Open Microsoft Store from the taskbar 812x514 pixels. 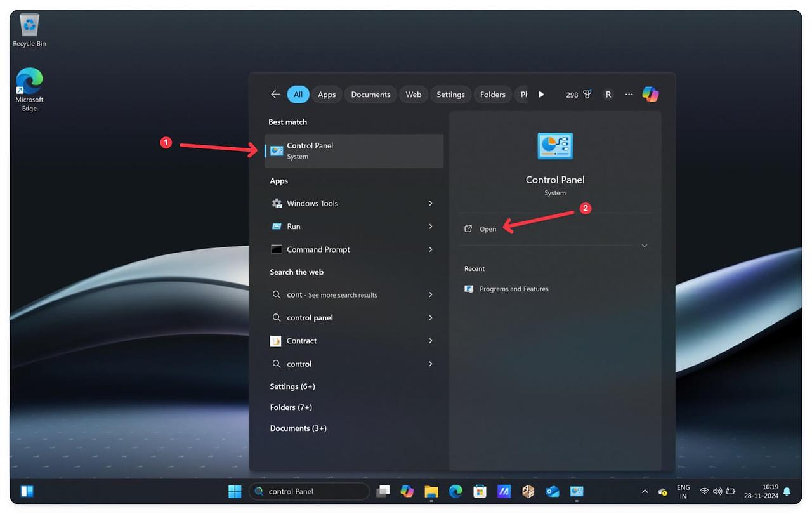coord(480,491)
